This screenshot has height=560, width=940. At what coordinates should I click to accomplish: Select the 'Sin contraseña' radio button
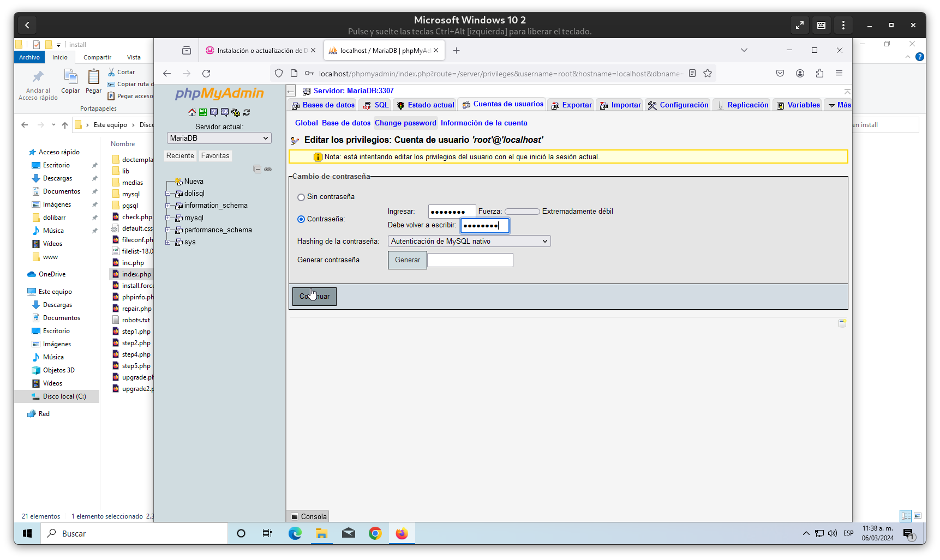click(301, 197)
